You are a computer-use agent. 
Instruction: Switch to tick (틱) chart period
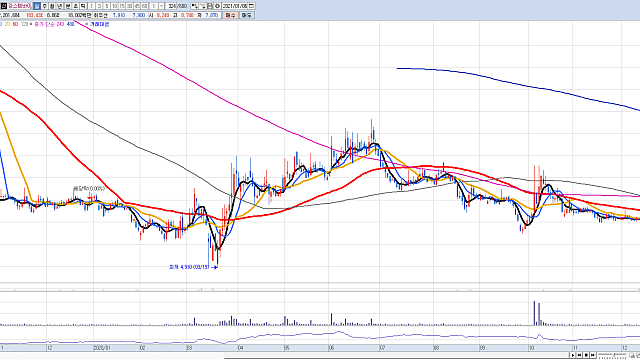83,6
